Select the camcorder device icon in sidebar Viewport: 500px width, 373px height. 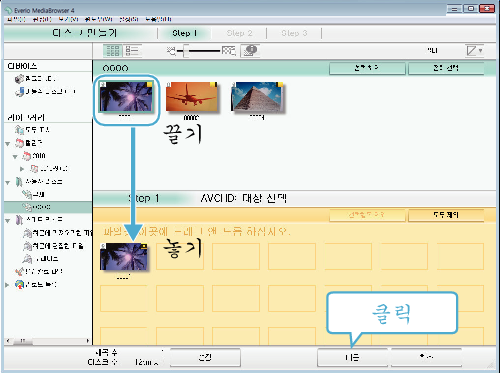(19, 79)
